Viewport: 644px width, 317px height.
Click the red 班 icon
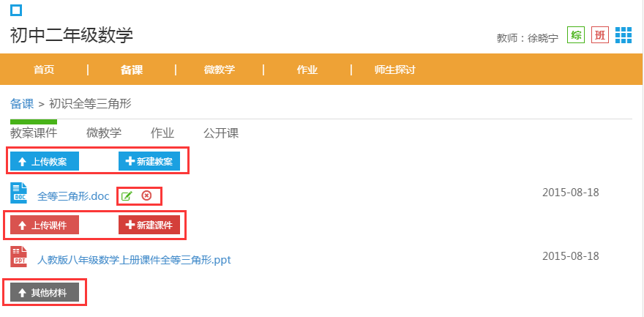599,35
